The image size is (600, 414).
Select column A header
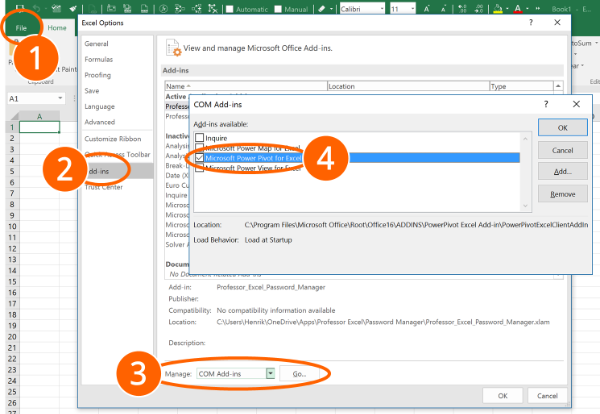[39, 116]
